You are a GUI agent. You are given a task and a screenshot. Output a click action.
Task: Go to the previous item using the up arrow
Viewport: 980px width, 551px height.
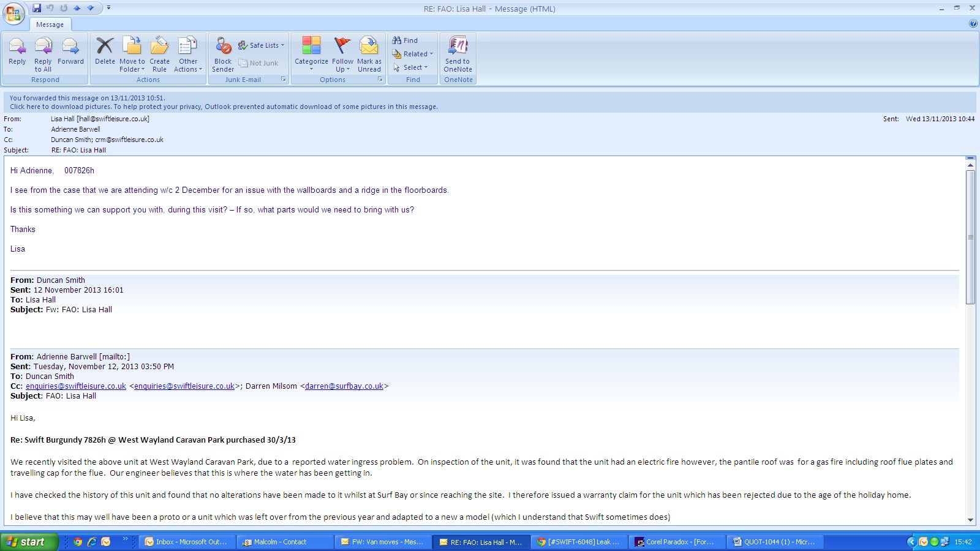(77, 8)
